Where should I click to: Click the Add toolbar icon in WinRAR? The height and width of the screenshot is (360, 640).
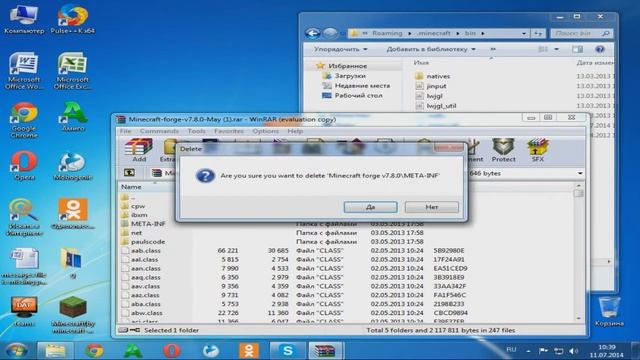139,150
